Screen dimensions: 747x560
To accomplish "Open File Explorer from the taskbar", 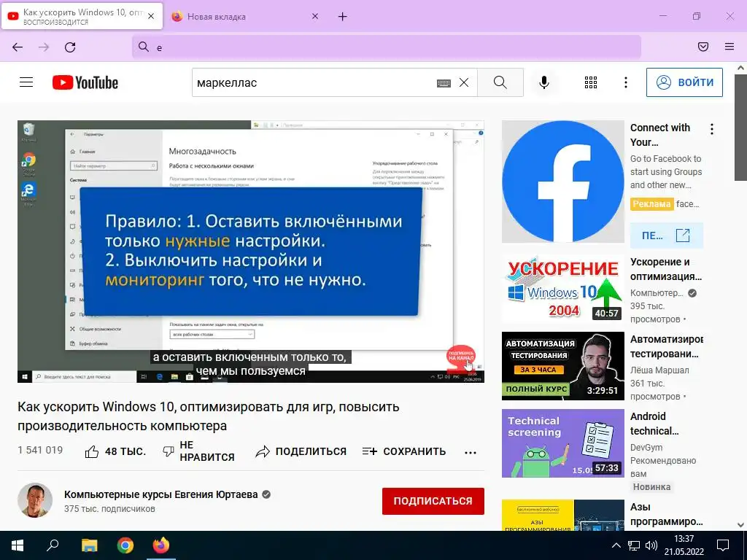I will 89,545.
